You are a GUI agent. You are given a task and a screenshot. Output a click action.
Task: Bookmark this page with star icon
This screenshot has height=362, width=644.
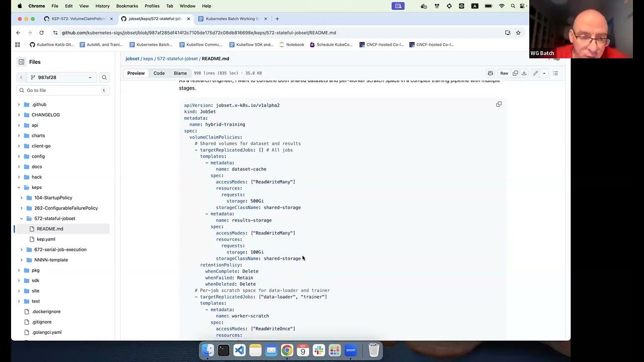click(518, 33)
